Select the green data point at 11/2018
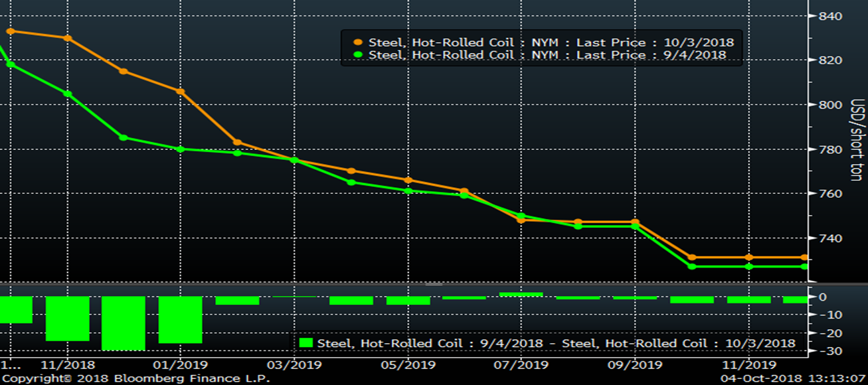 tap(67, 94)
